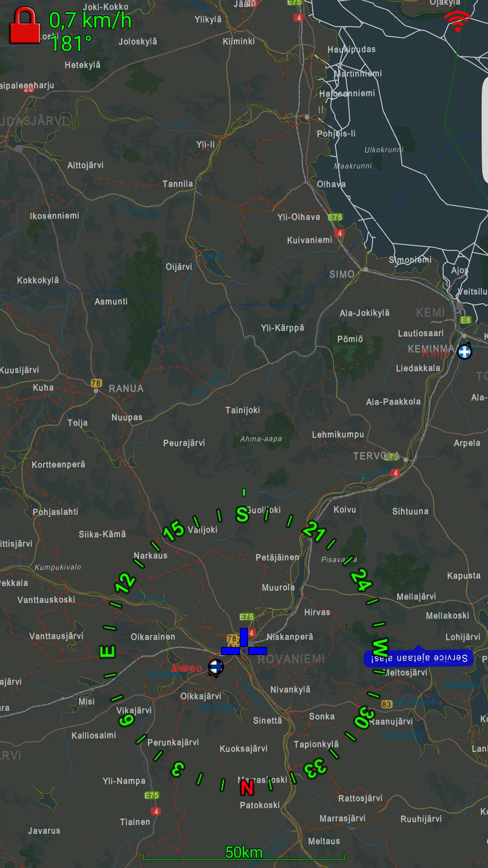The height and width of the screenshot is (868, 488).
Task: Tap the Meltaus village label
Action: 324,841
